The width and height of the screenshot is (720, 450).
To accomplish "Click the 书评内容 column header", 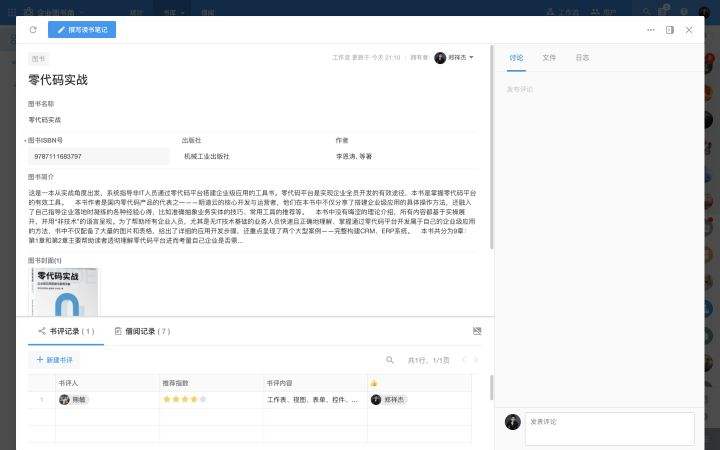I will [x=315, y=383].
